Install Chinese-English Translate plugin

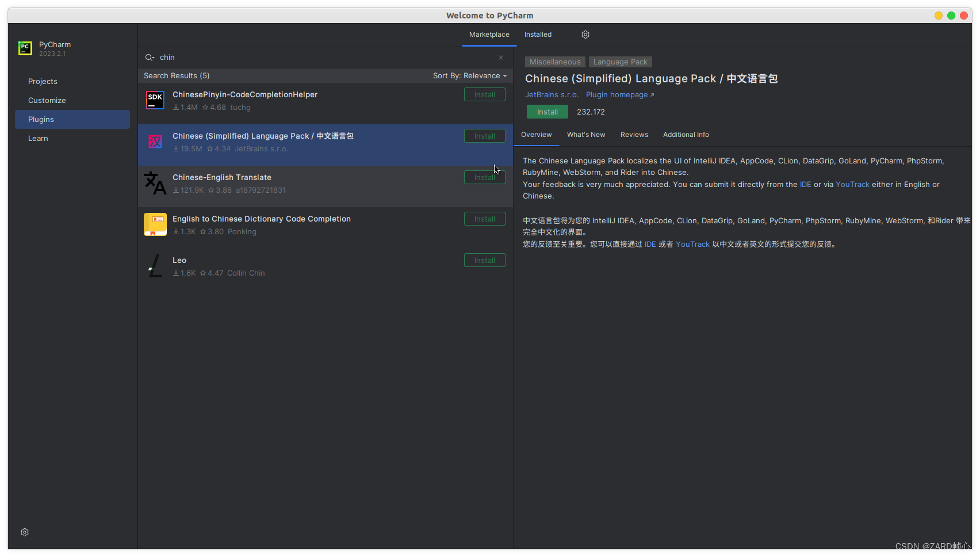click(x=485, y=178)
